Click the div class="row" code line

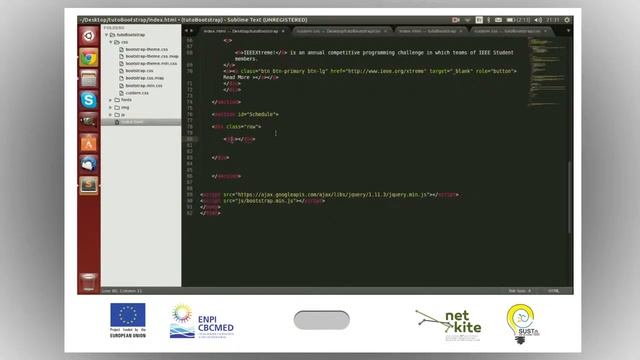pos(236,127)
